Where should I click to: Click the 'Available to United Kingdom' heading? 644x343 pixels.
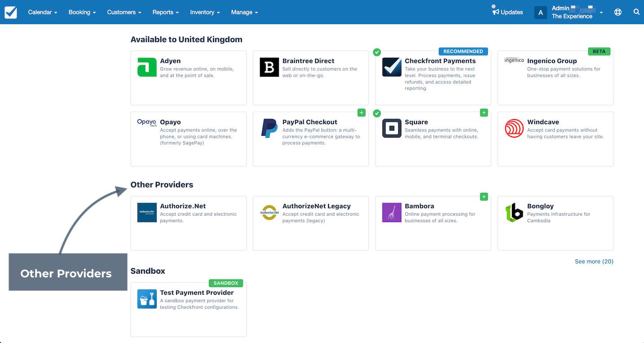[187, 39]
